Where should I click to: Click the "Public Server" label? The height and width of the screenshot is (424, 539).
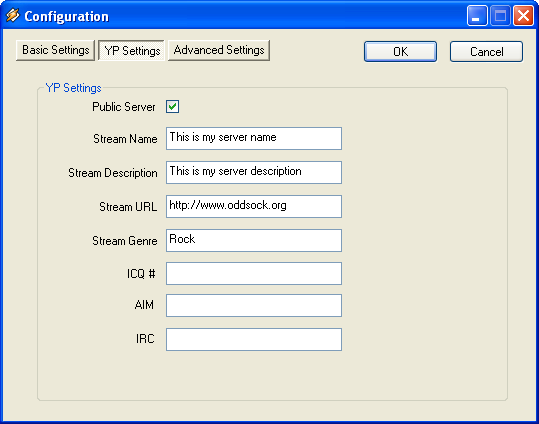[x=124, y=107]
